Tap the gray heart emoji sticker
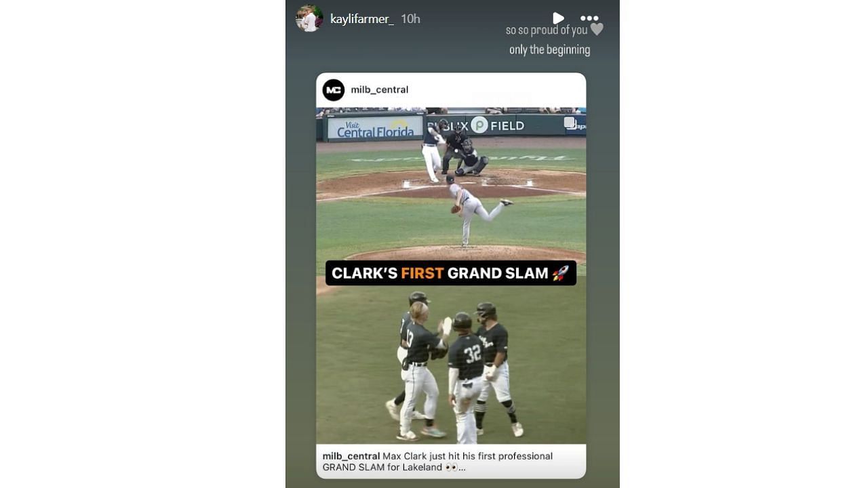The height and width of the screenshot is (488, 868). coord(597,29)
